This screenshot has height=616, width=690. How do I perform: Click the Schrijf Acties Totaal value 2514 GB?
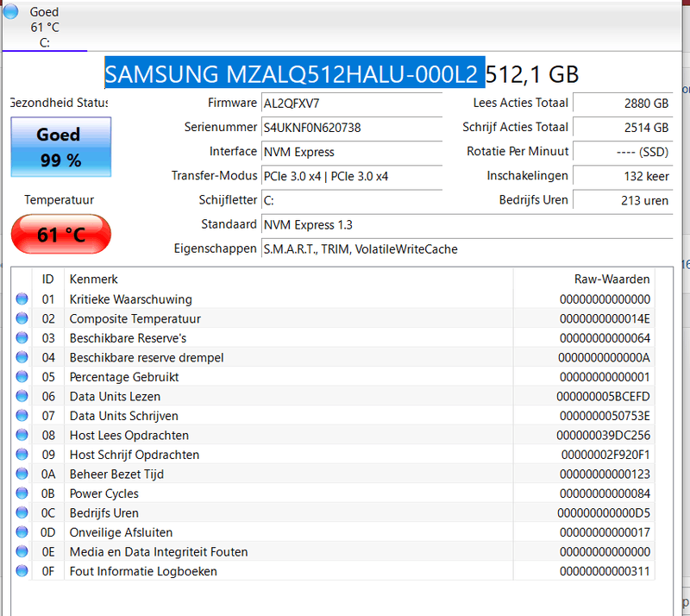tap(623, 127)
